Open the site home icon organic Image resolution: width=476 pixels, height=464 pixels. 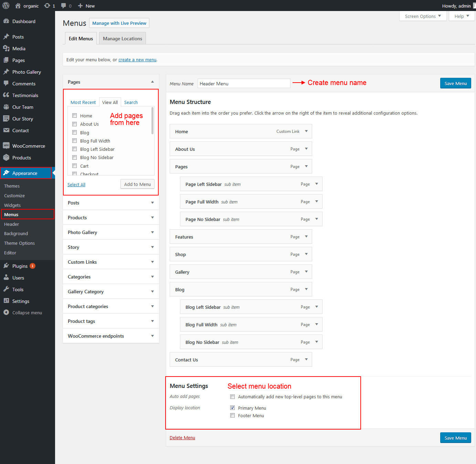(18, 6)
